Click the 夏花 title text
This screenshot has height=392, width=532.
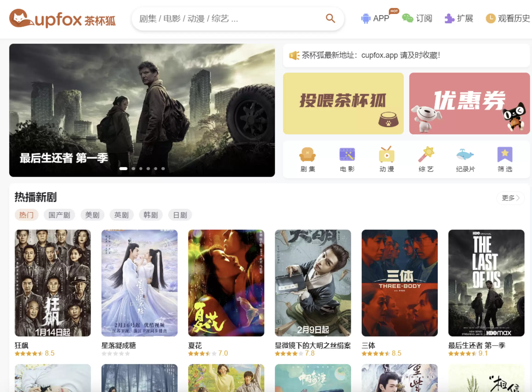pos(195,345)
